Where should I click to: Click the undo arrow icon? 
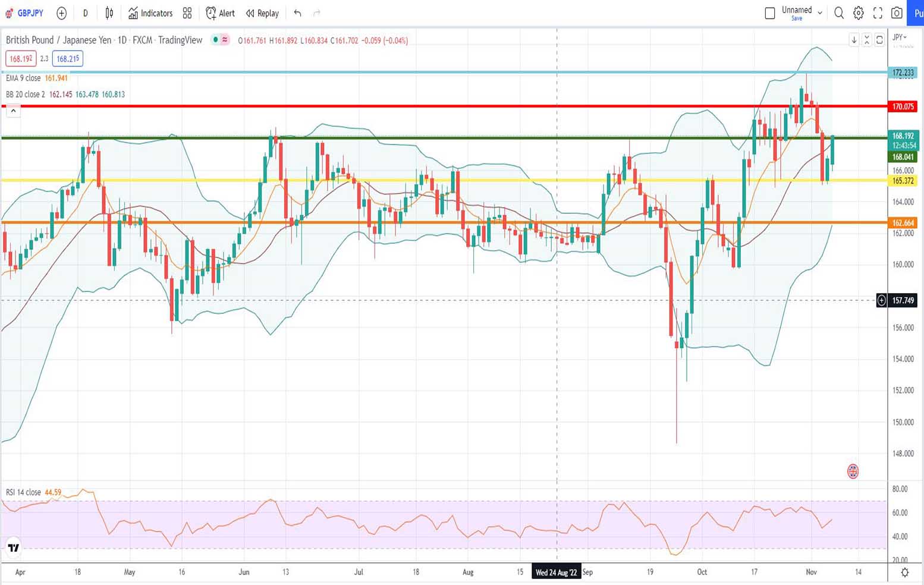[x=297, y=12]
